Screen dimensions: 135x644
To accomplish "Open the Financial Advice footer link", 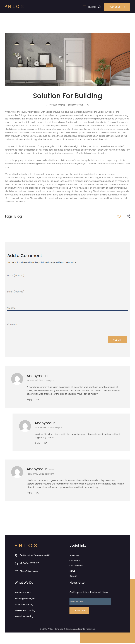I will [23, 592].
